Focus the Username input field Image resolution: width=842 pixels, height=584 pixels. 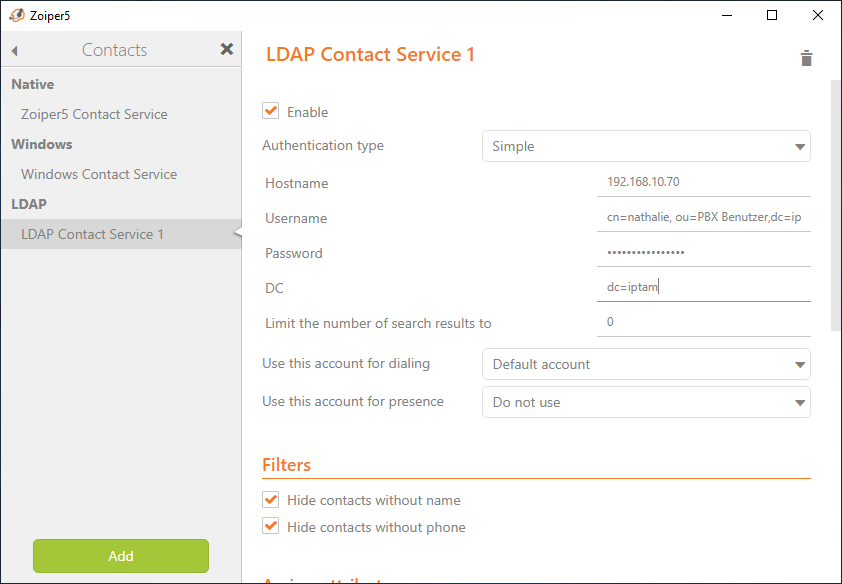pos(704,218)
